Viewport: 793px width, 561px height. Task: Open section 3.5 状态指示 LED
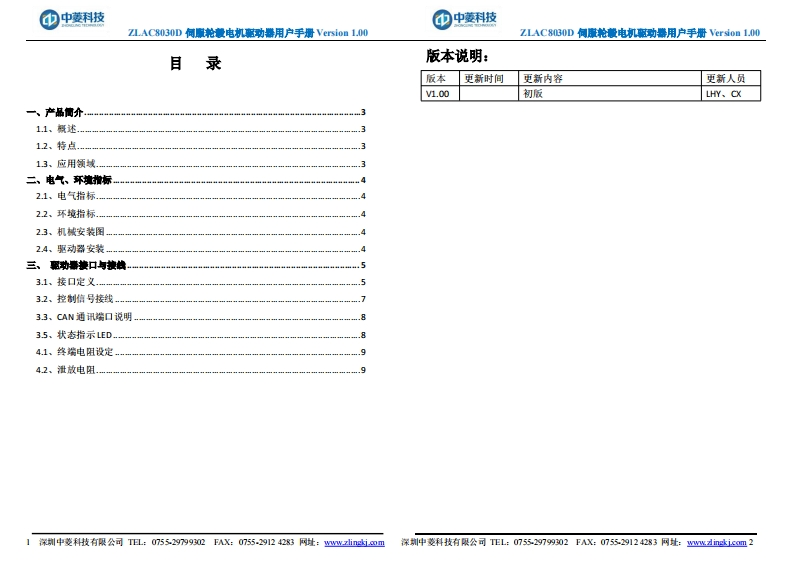coord(76,334)
